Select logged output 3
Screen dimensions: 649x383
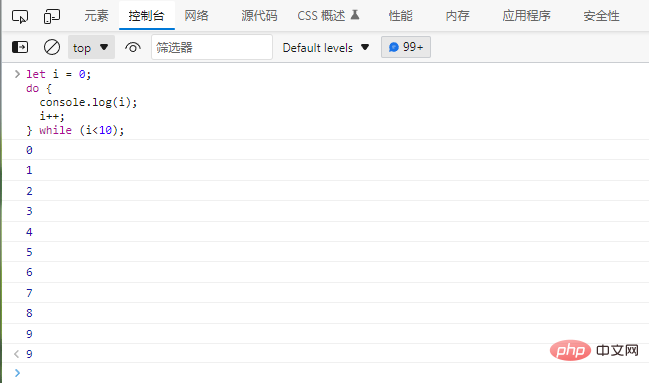tap(29, 211)
